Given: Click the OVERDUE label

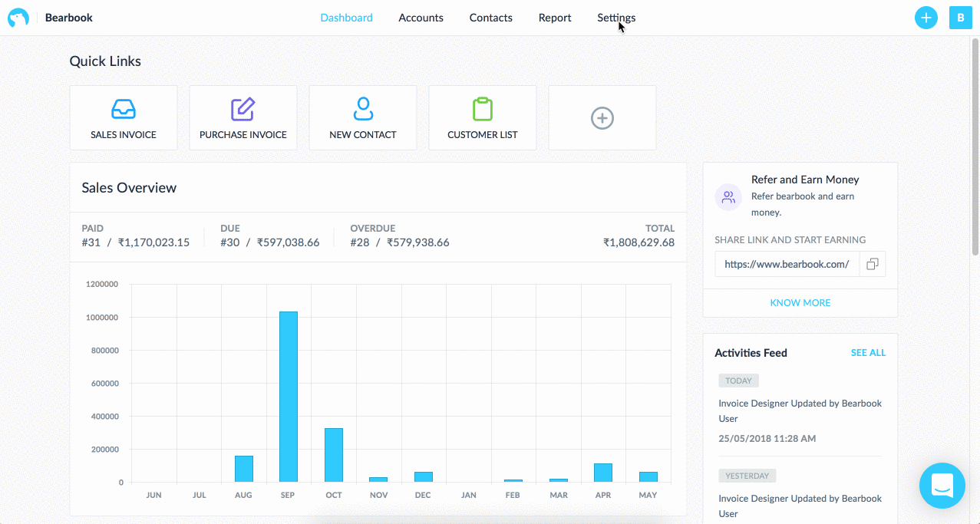Looking at the screenshot, I should coord(372,229).
